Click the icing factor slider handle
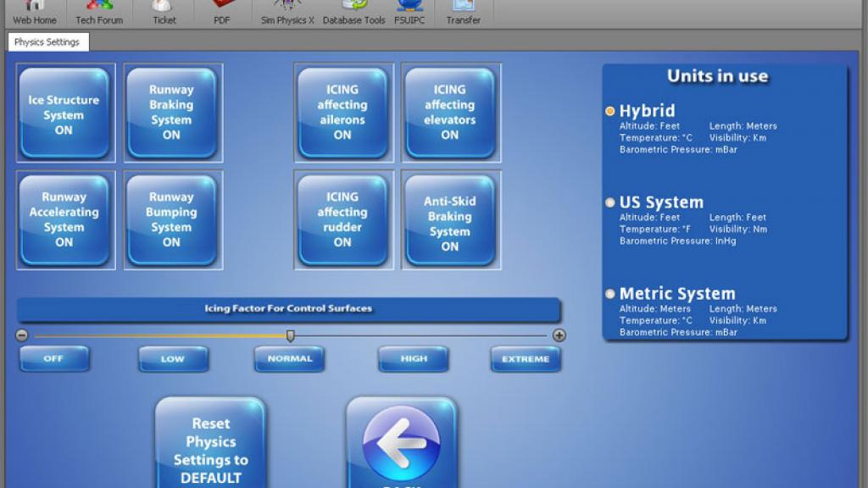868x488 pixels. [290, 335]
